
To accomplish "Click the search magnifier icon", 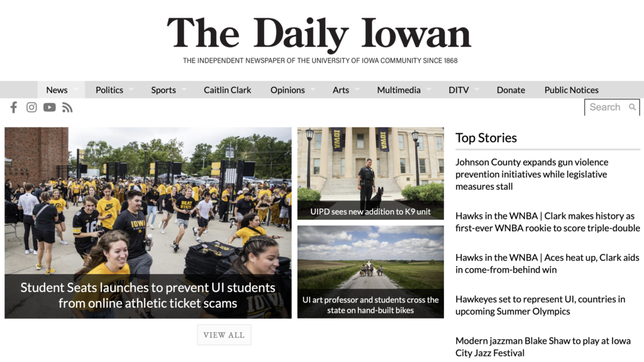I will click(632, 107).
